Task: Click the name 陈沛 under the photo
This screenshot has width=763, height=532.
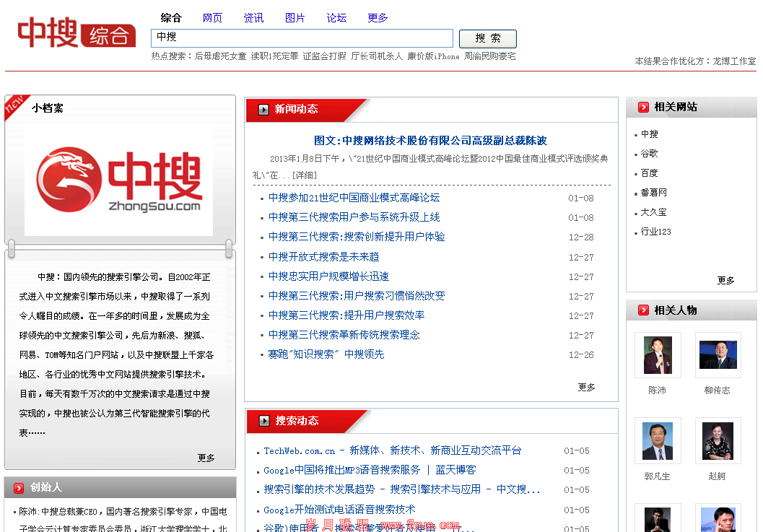Action: [x=657, y=391]
